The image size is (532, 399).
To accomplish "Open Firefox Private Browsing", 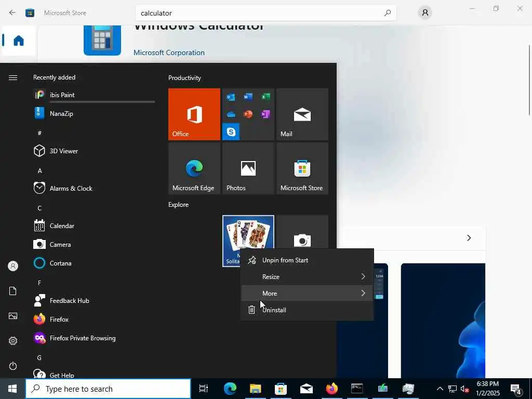I will coord(94,338).
